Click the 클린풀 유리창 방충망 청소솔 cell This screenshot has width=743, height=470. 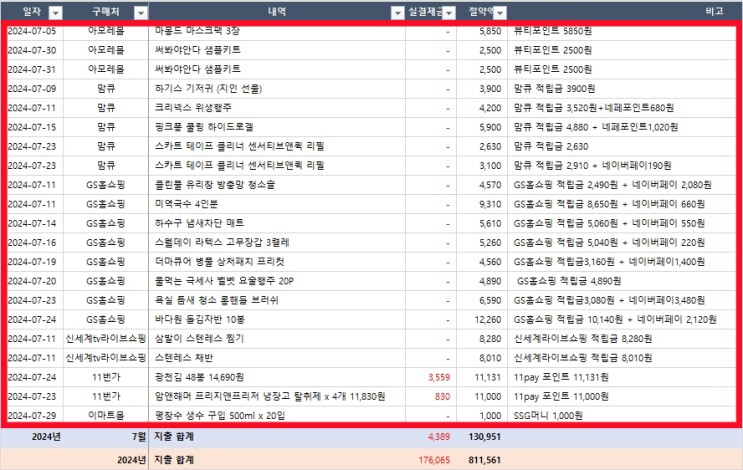[x=215, y=185]
